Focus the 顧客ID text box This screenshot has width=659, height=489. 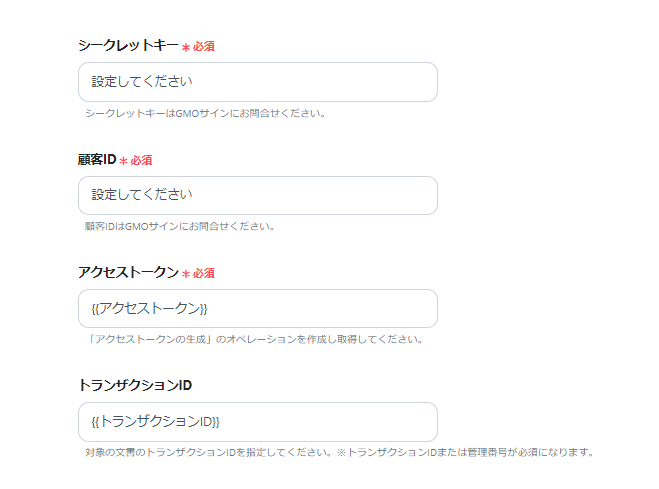pos(257,195)
